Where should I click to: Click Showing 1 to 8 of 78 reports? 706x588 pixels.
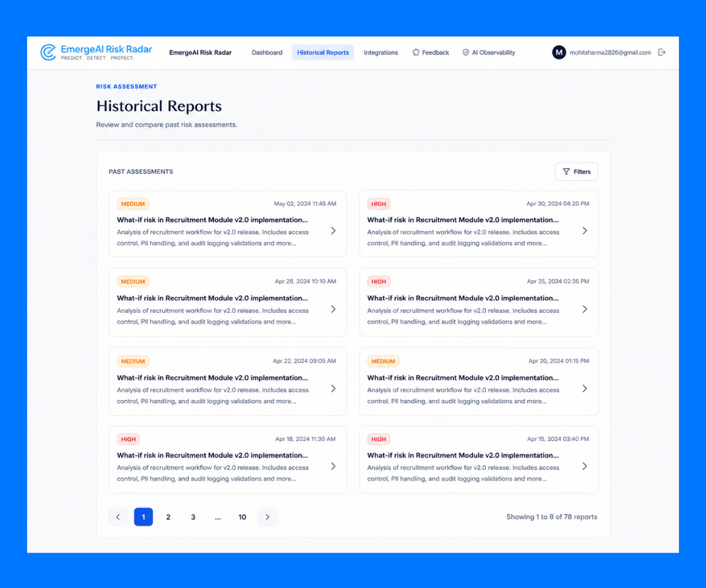pos(552,517)
